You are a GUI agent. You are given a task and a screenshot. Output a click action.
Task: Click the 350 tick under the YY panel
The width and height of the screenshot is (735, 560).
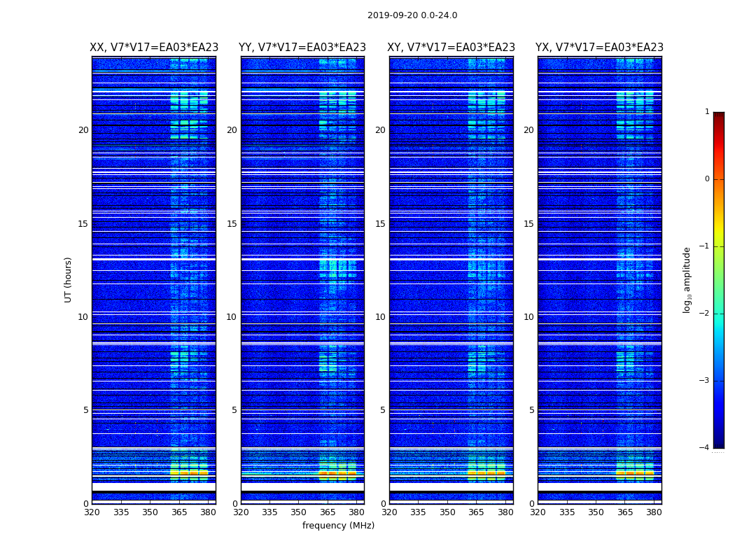coord(299,512)
